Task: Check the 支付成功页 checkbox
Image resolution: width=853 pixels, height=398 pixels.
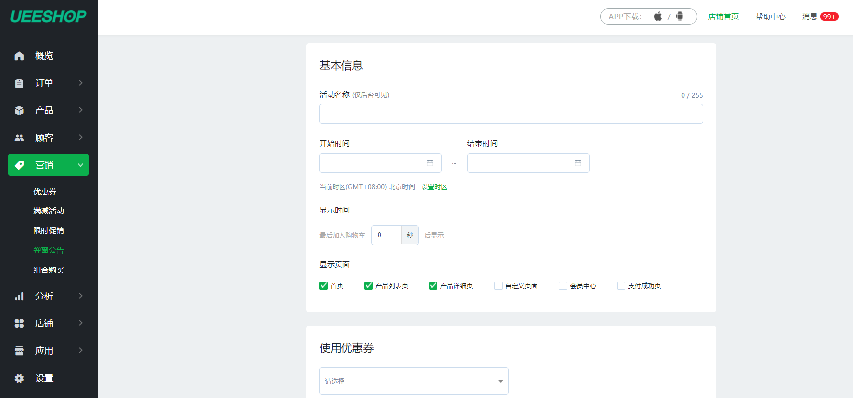Action: 621,285
